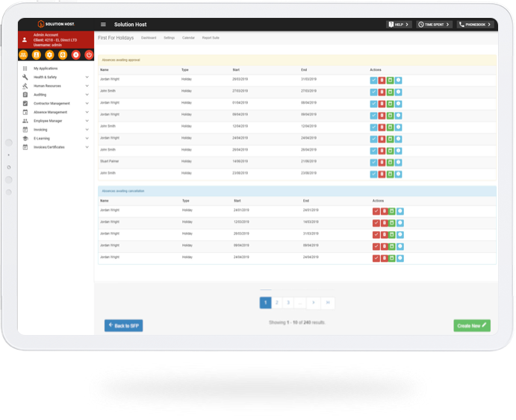The height and width of the screenshot is (420, 516).
Task: Click the Back to SFP button
Action: [x=123, y=326]
